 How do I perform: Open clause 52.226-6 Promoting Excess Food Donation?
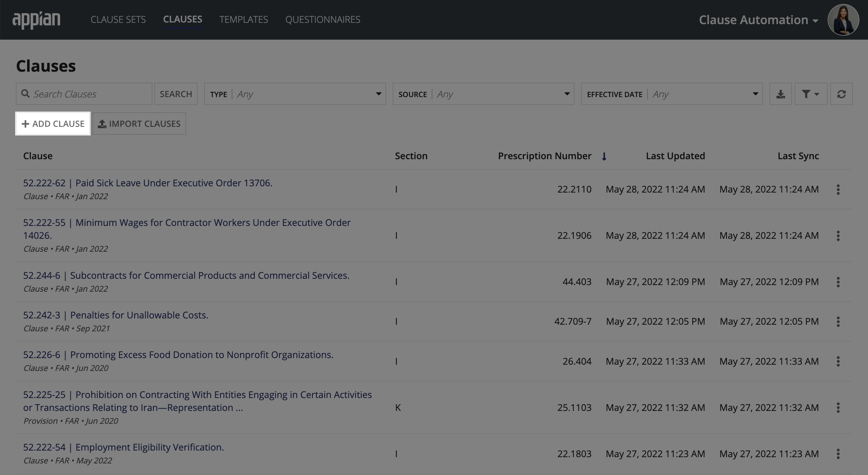(x=178, y=355)
